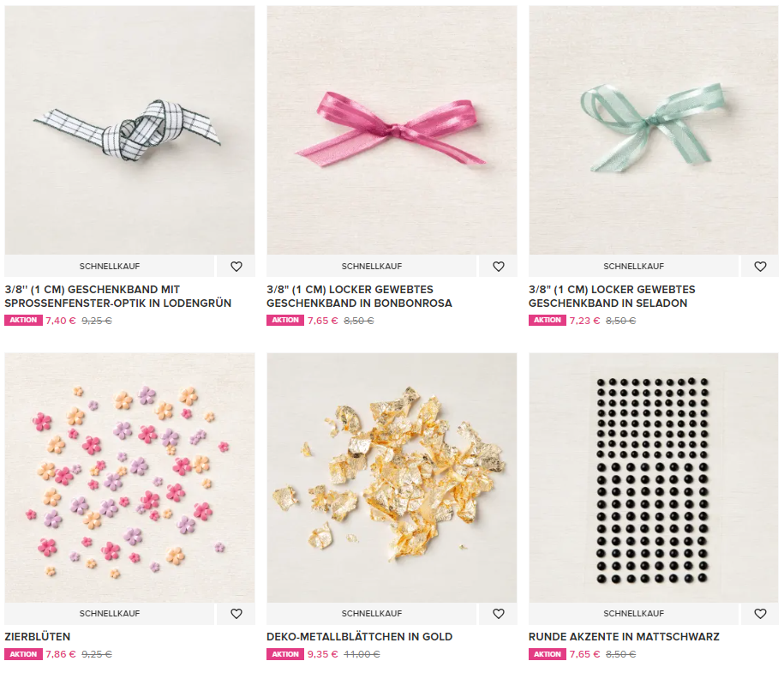
Task: Click Schnellkauf under Mattschwarz accents
Action: coord(633,614)
